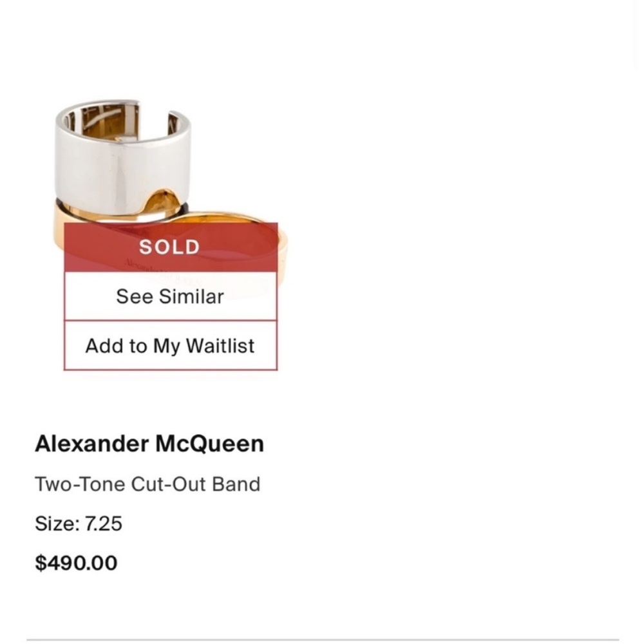Select the SOLD status banner
The height and width of the screenshot is (644, 644).
(x=169, y=246)
